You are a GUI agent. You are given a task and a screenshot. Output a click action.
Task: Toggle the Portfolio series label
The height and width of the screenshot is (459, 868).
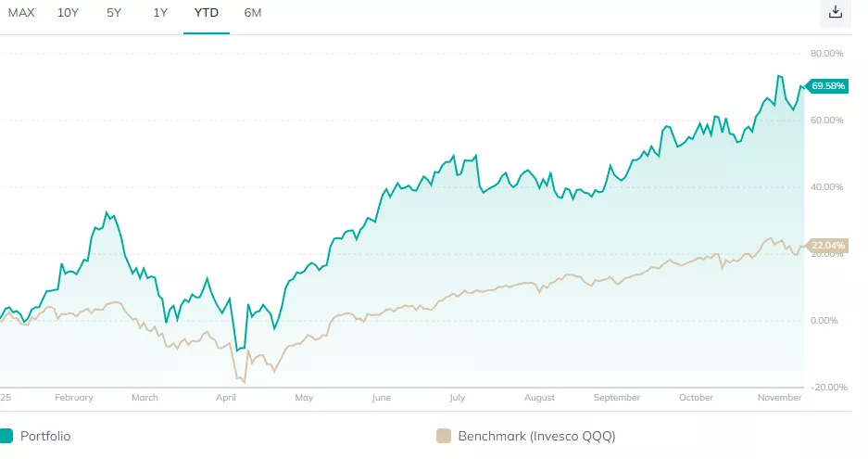pyautogui.click(x=45, y=436)
